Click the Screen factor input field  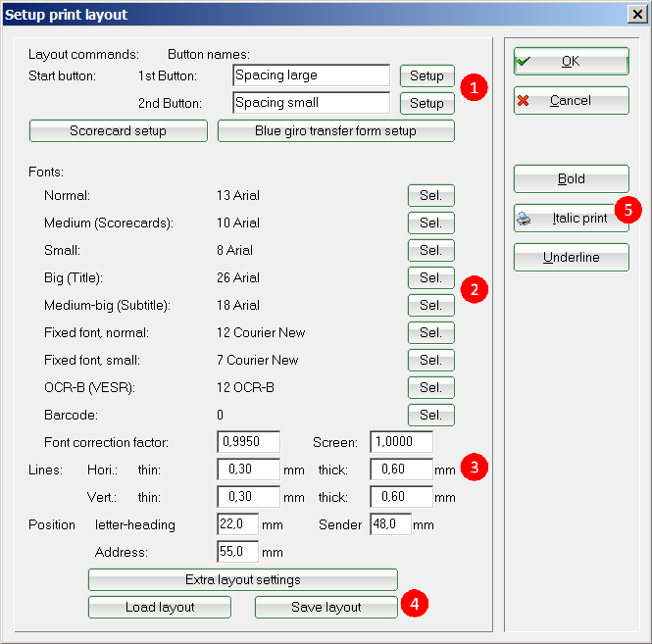(x=401, y=442)
